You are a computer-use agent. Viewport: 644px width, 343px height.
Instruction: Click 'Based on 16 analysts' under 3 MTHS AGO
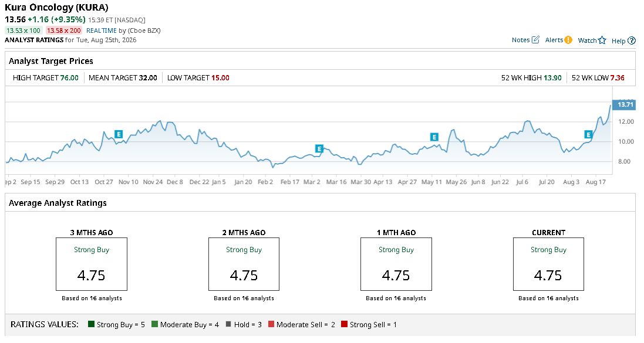(x=92, y=298)
